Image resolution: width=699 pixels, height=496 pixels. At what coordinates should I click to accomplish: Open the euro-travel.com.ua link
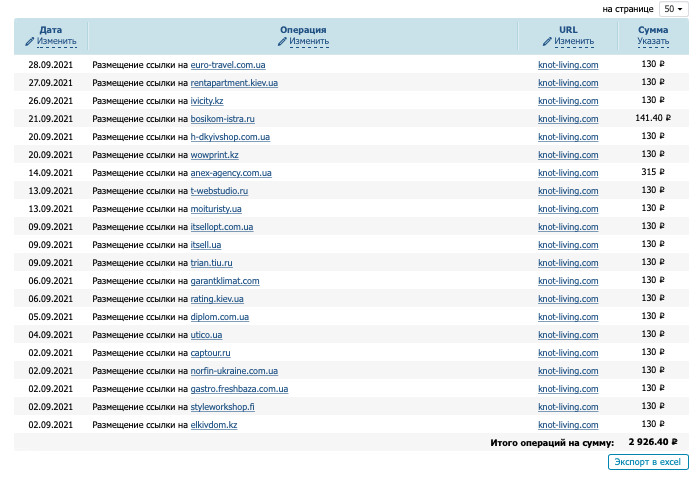[228, 65]
